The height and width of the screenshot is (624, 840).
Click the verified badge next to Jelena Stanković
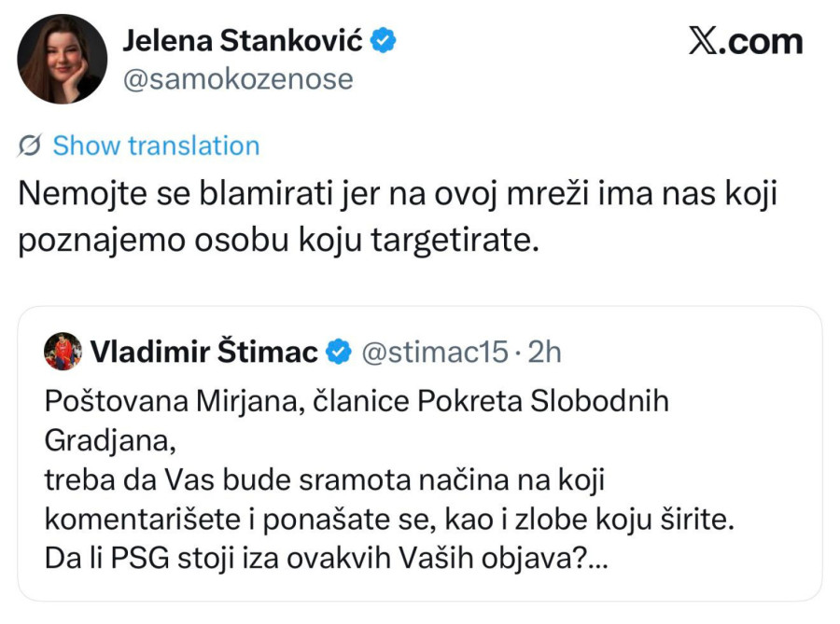click(x=383, y=40)
